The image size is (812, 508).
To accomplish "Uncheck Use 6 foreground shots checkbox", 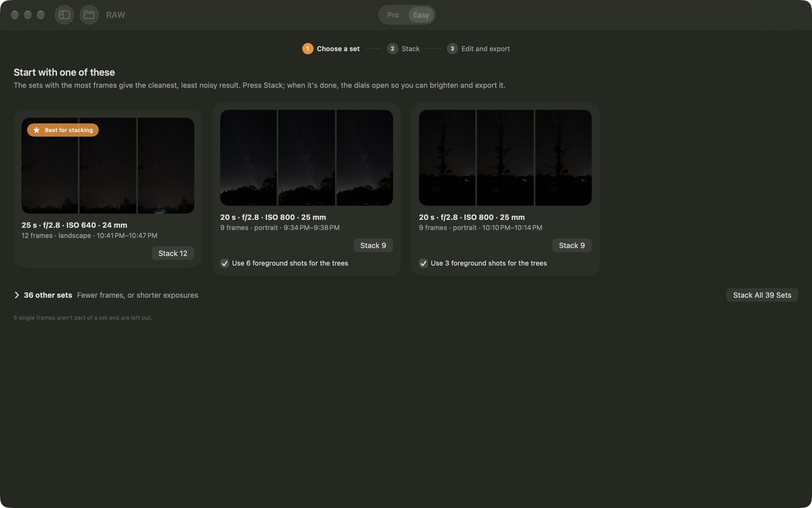I will [x=225, y=263].
